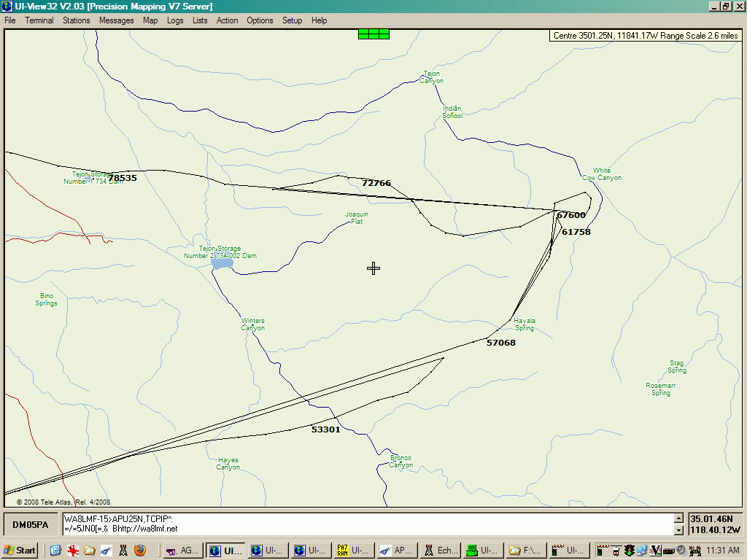Click the Start button

coord(20,551)
